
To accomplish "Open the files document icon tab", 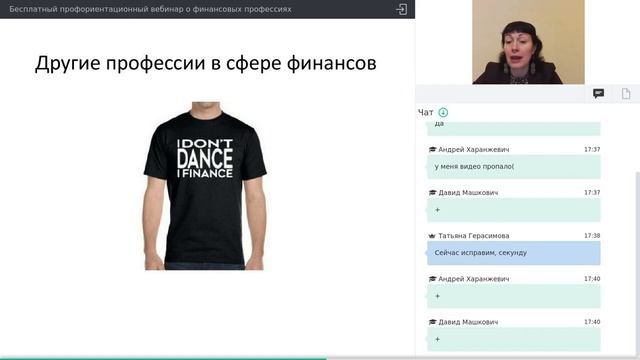I will point(626,94).
